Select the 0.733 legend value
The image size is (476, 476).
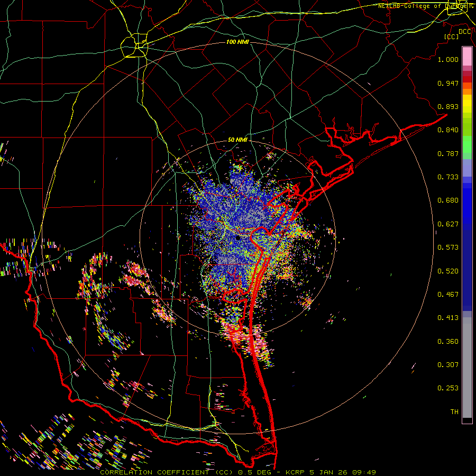448,177
